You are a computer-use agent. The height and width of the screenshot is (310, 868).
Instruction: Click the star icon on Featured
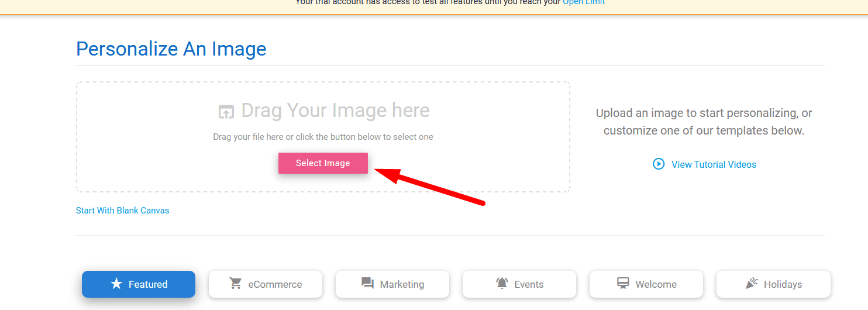pyautogui.click(x=116, y=284)
